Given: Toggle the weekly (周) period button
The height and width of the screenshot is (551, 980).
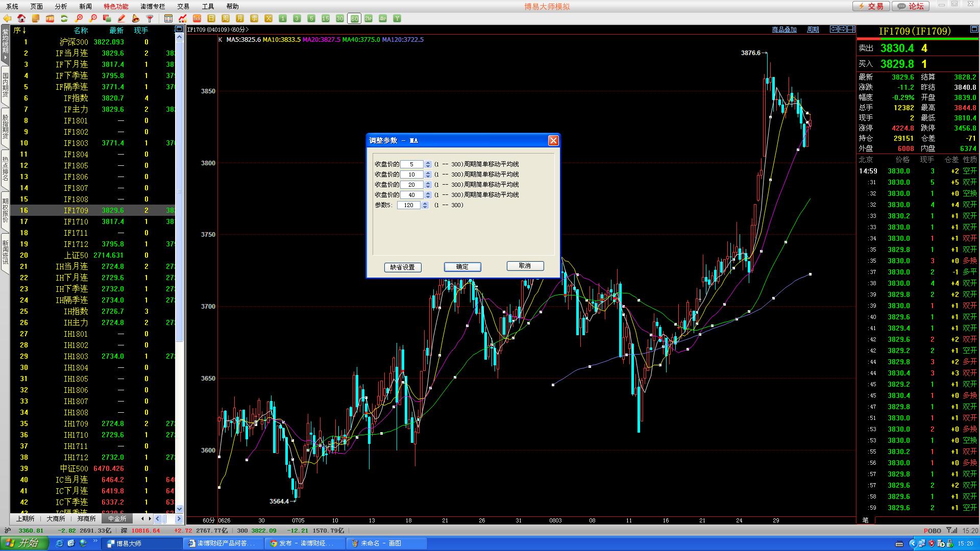Looking at the screenshot, I should [x=225, y=18].
